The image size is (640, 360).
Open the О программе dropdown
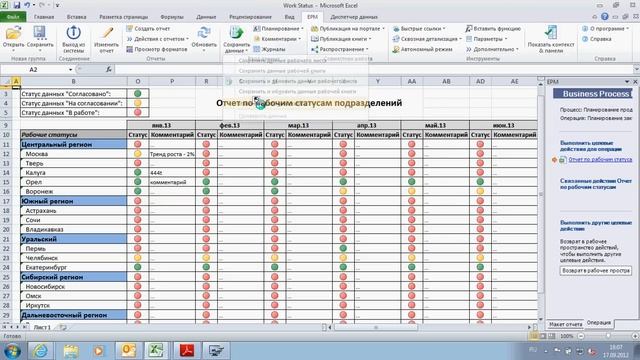tap(607, 29)
